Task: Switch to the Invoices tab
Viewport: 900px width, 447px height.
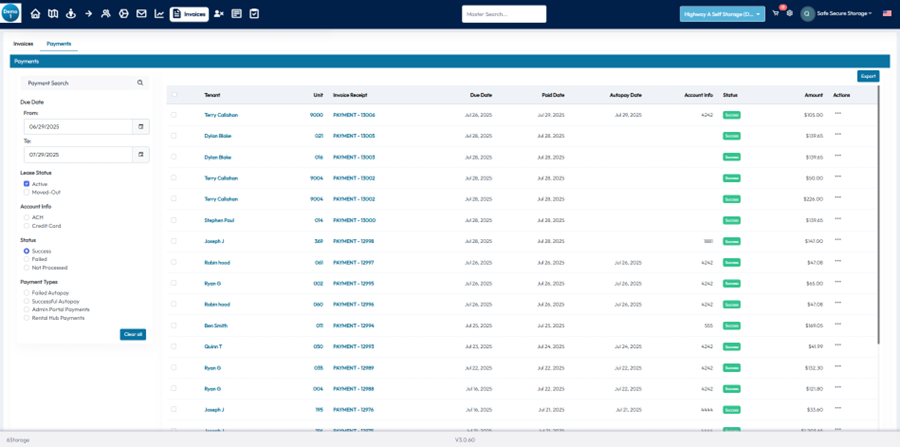Action: 23,44
